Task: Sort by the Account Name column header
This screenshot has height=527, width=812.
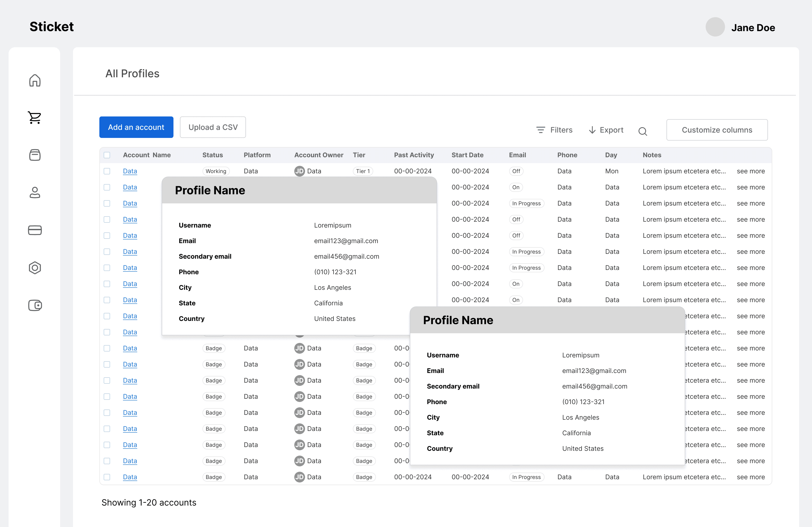Action: [x=147, y=155]
